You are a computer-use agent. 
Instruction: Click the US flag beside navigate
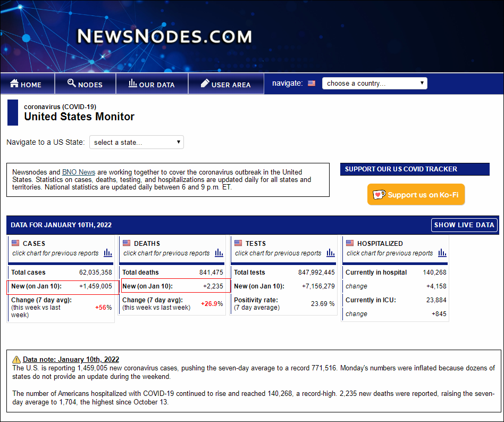click(312, 84)
